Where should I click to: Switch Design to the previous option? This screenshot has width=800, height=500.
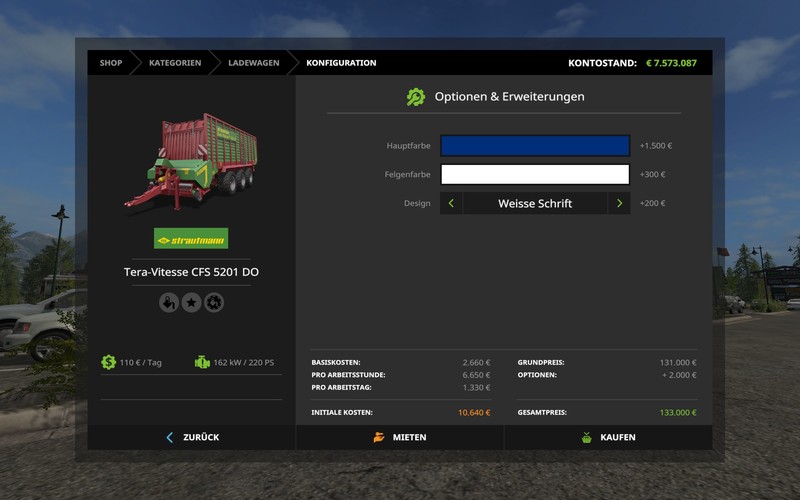[x=451, y=203]
